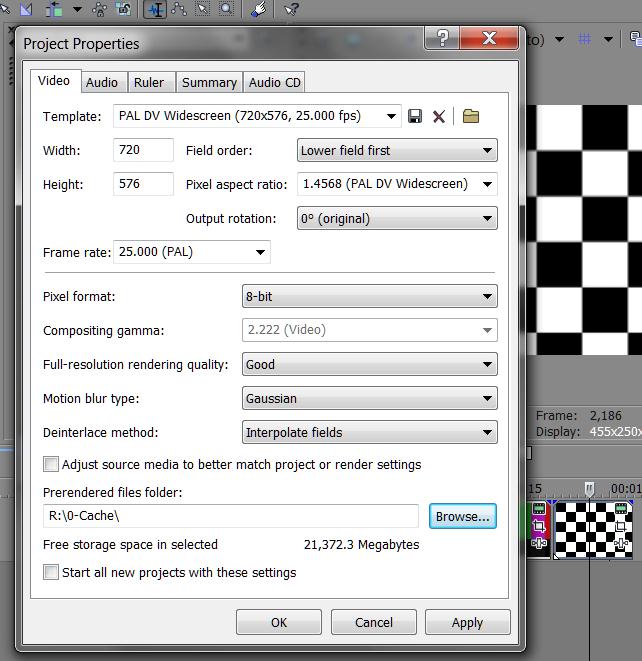Image resolution: width=642 pixels, height=661 pixels.
Task: Open Pan/Crop icon on colored clip
Action: pos(539,526)
